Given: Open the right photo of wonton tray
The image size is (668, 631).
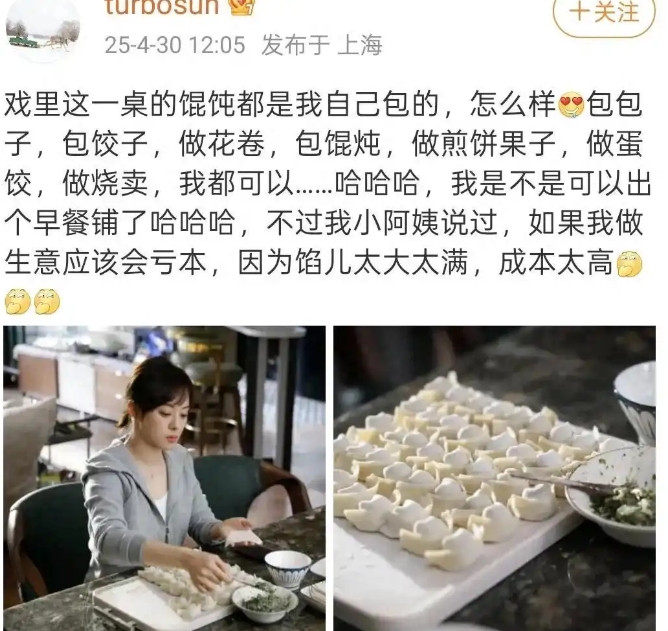Looking at the screenshot, I should pyautogui.click(x=495, y=478).
